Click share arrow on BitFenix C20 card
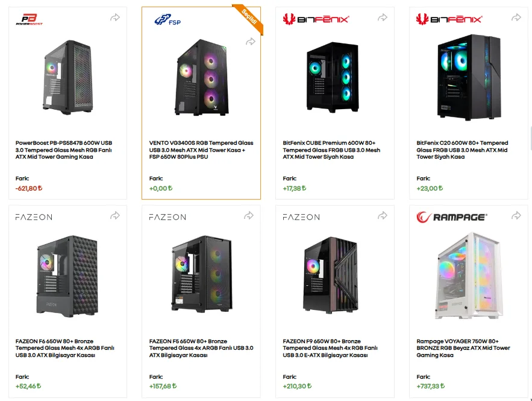Image resolution: width=532 pixels, height=401 pixels. tap(516, 17)
